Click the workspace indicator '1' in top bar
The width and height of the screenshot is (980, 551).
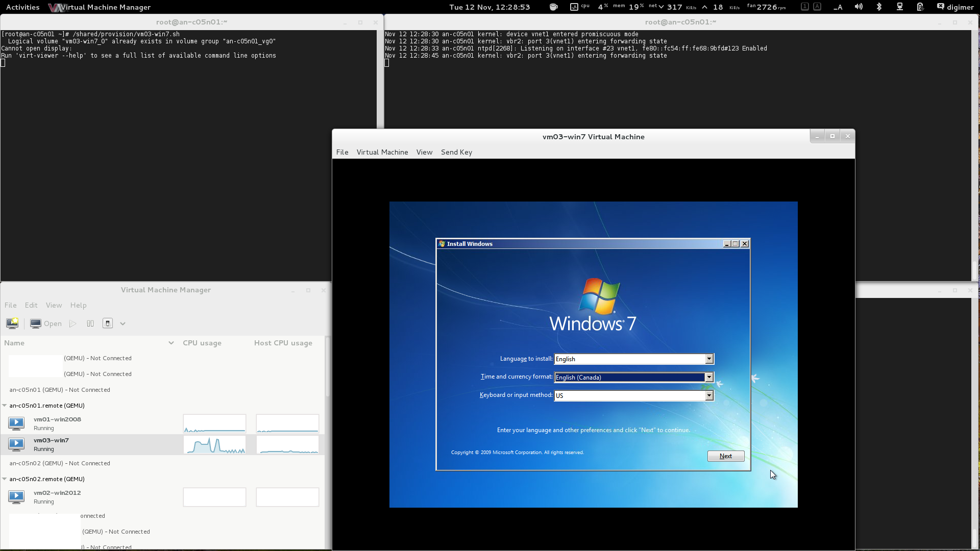click(x=805, y=7)
